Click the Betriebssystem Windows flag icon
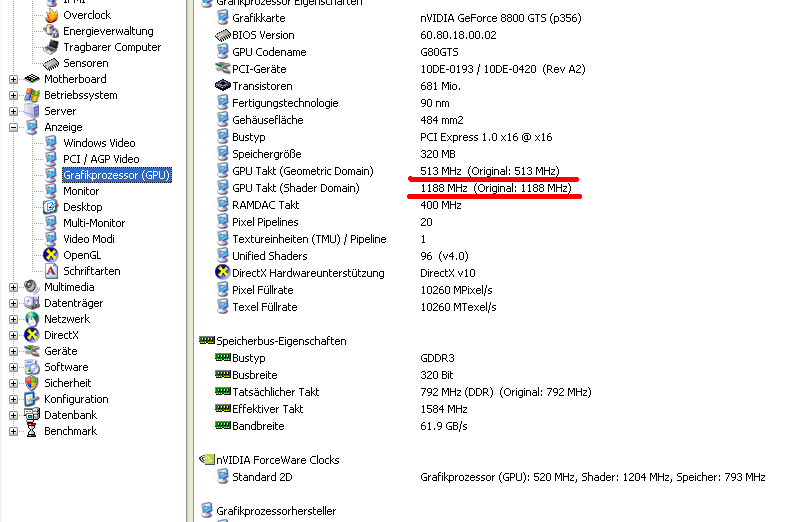This screenshot has height=522, width=807. 32,95
